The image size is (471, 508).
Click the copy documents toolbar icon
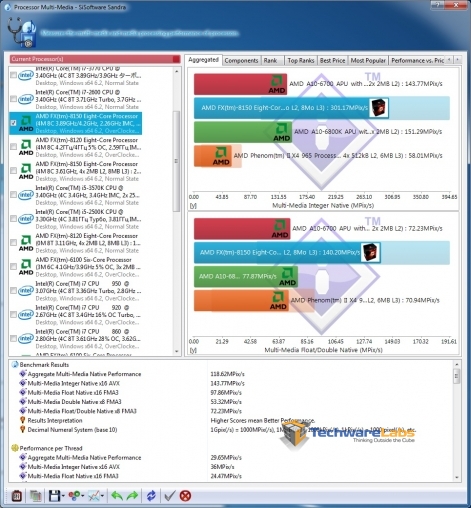36,496
